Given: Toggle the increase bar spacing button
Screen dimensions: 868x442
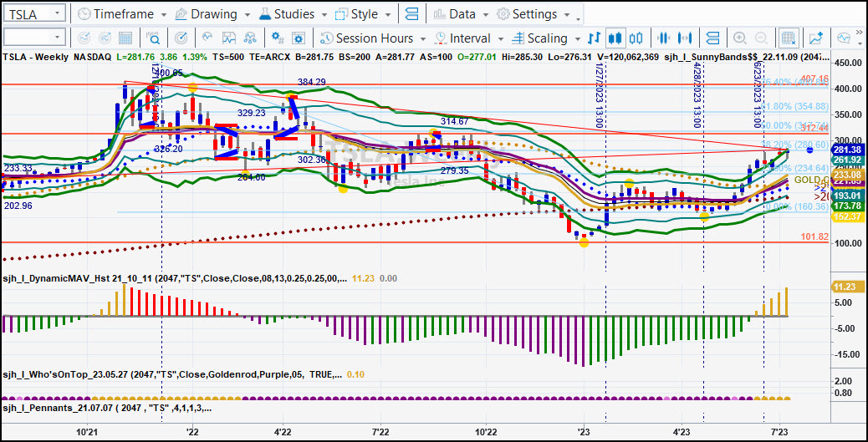Looking at the screenshot, I should tap(686, 38).
